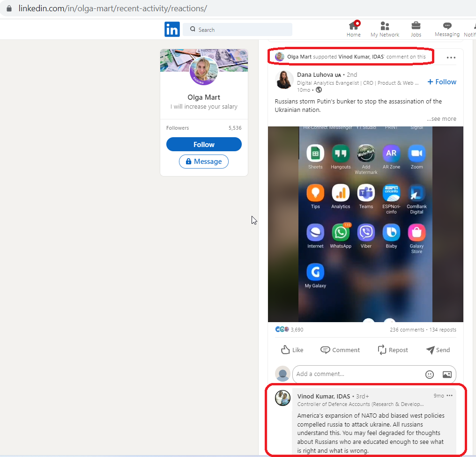Screen dimensions: 476x457
Task: Click the browser address bar URL
Action: tap(112, 8)
